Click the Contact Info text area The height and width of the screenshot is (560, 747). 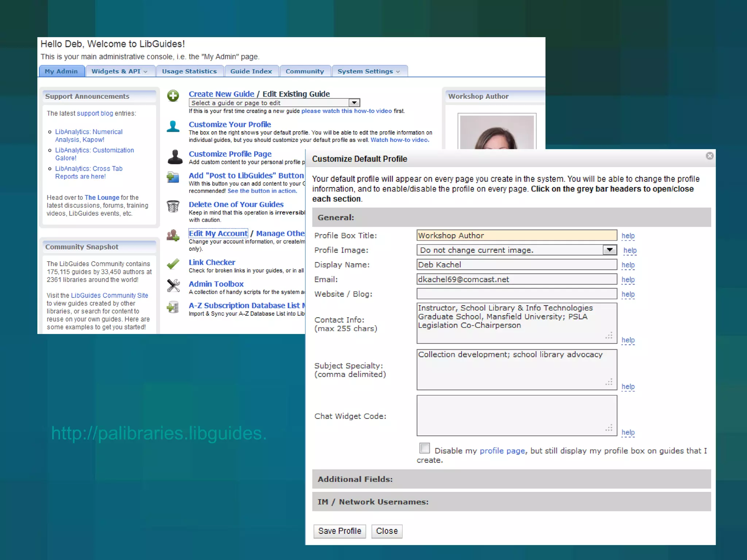pos(517,323)
